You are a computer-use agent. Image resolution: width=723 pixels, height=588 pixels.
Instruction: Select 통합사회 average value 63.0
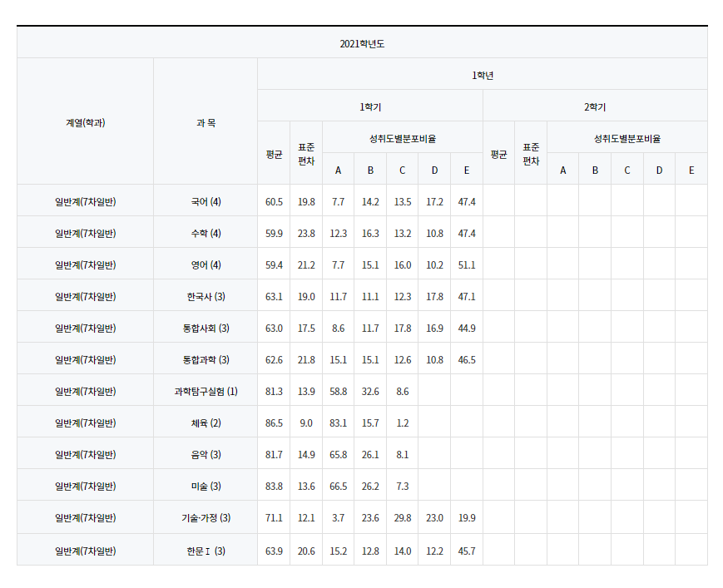(x=274, y=329)
